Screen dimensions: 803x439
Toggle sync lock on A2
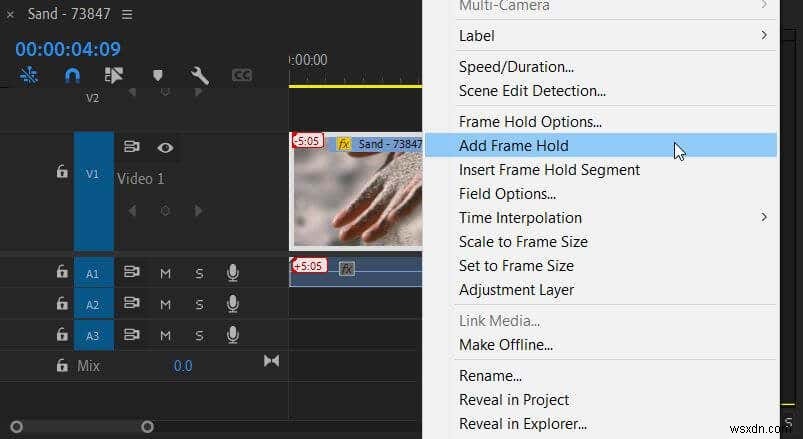coord(132,303)
